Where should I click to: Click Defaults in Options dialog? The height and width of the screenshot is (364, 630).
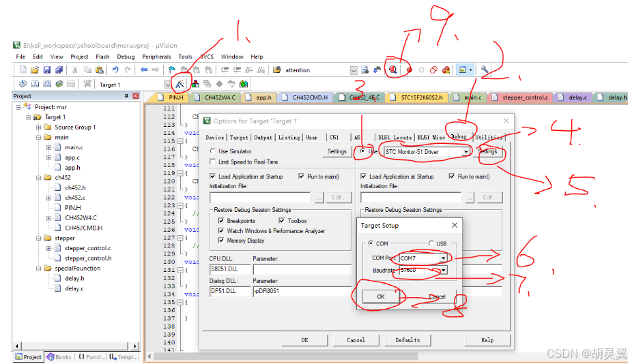click(407, 340)
